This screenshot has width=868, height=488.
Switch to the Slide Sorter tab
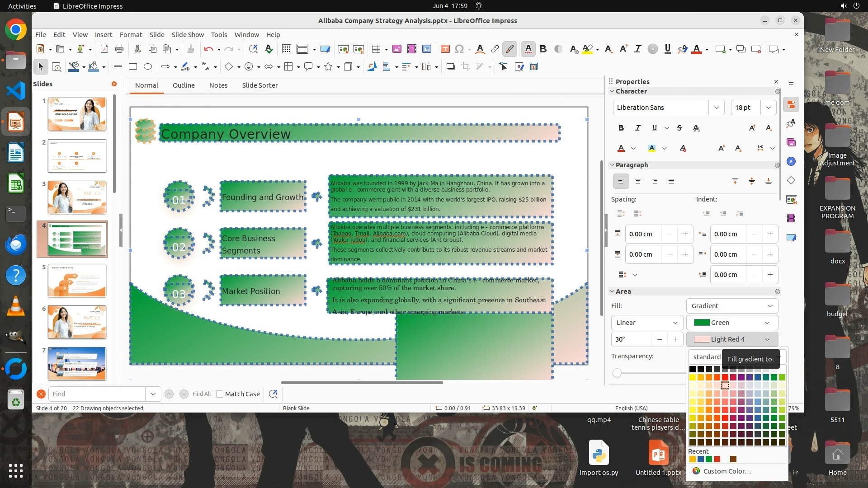(259, 85)
